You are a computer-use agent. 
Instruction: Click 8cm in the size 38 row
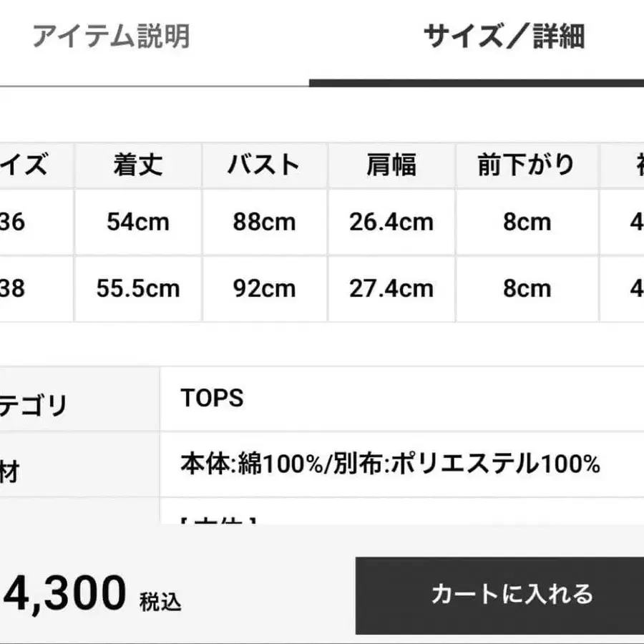point(527,288)
